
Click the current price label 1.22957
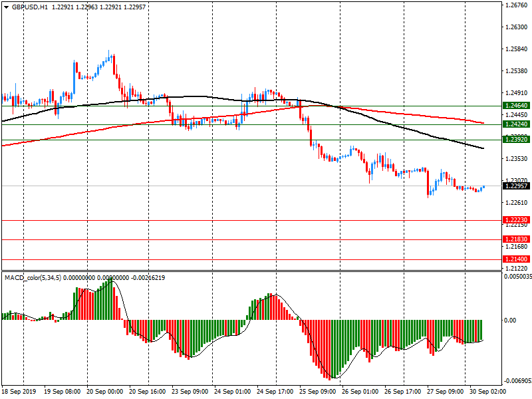click(x=517, y=186)
